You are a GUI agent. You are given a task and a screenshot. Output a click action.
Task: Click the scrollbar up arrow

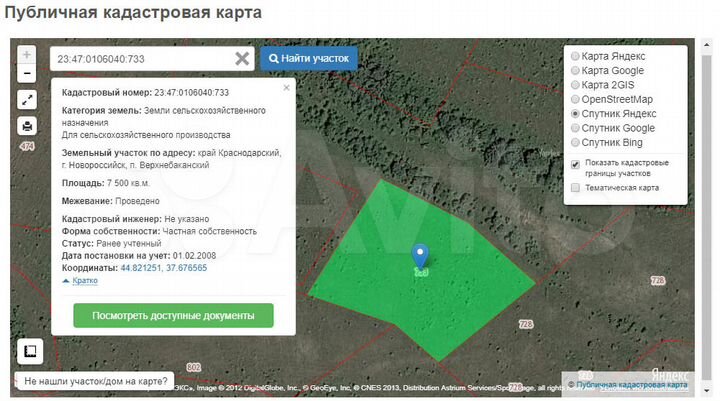coord(707,45)
